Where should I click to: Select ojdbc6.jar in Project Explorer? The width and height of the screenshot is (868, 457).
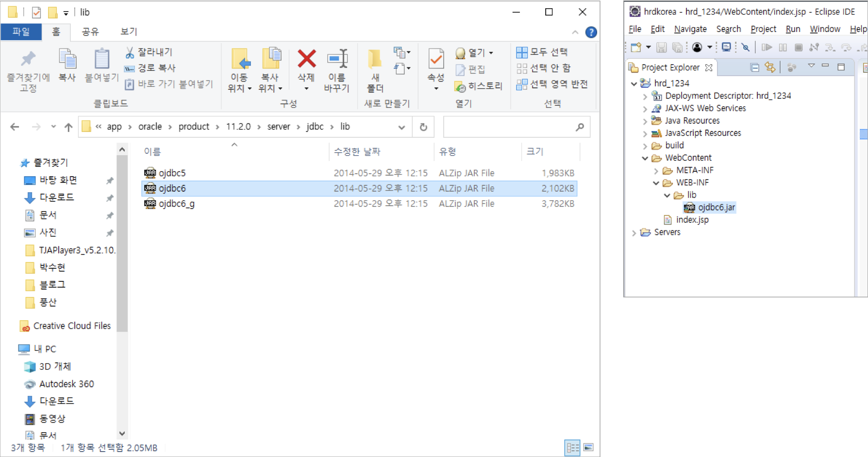point(710,208)
